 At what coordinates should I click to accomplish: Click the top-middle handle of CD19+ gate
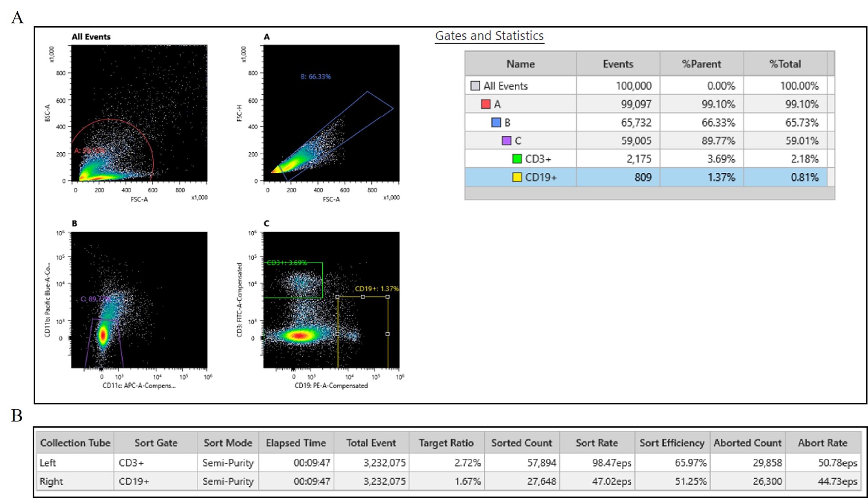(362, 297)
